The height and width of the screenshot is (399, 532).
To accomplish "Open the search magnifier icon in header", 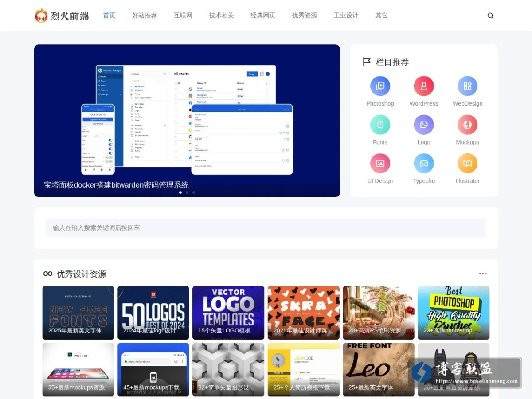I will [490, 16].
